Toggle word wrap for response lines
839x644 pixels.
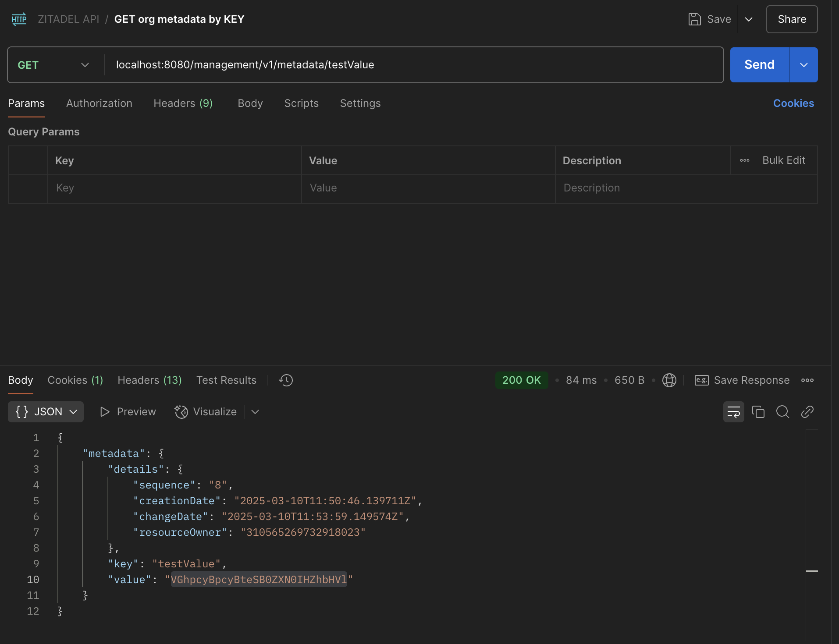click(733, 412)
